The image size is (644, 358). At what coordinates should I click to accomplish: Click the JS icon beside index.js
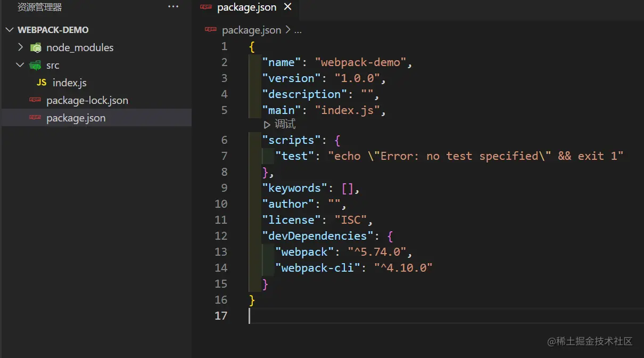point(42,83)
